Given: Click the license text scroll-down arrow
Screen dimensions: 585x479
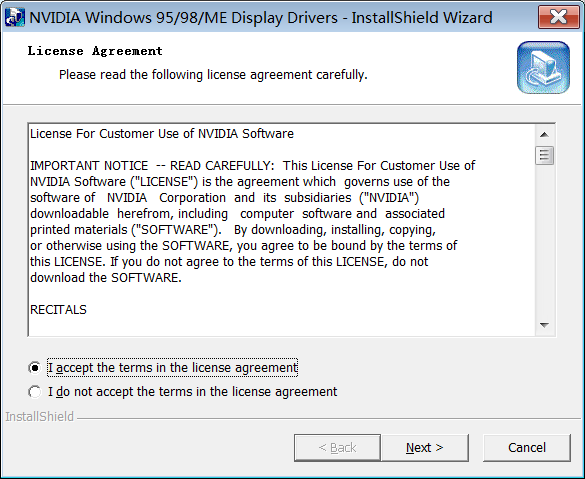Looking at the screenshot, I should 544,325.
